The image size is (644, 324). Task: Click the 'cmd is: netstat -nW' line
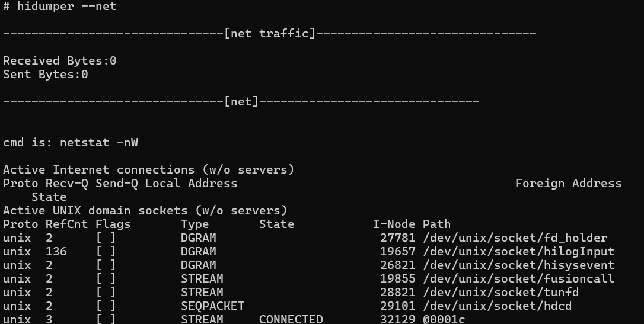coord(70,142)
